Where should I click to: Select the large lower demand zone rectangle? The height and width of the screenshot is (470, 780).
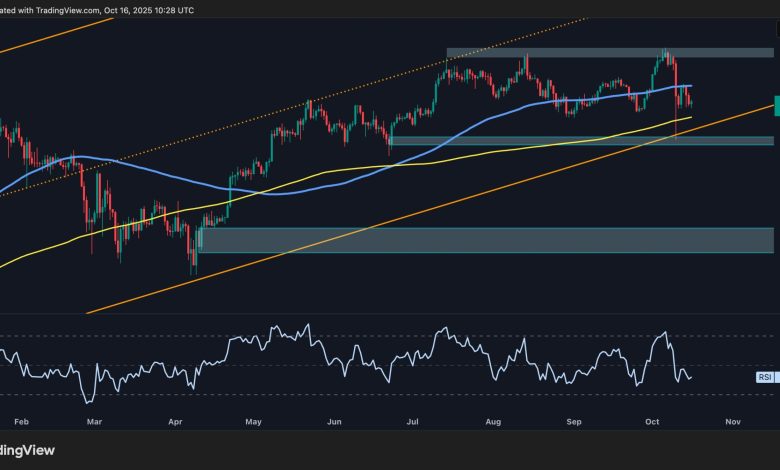click(x=480, y=240)
